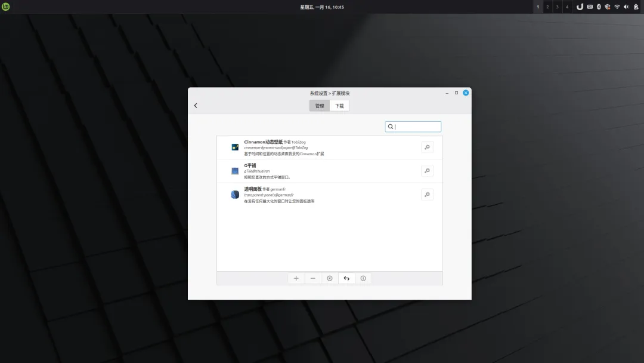Image resolution: width=644 pixels, height=363 pixels.
Task: Open settings gear for G平铺 extension
Action: click(427, 171)
